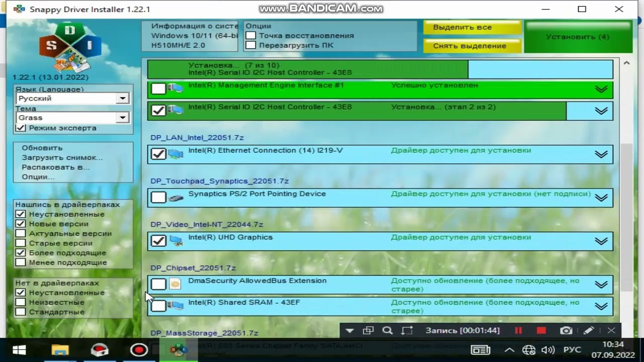Click network icon beside Intel Ethernet Connection I219-V

click(x=175, y=154)
